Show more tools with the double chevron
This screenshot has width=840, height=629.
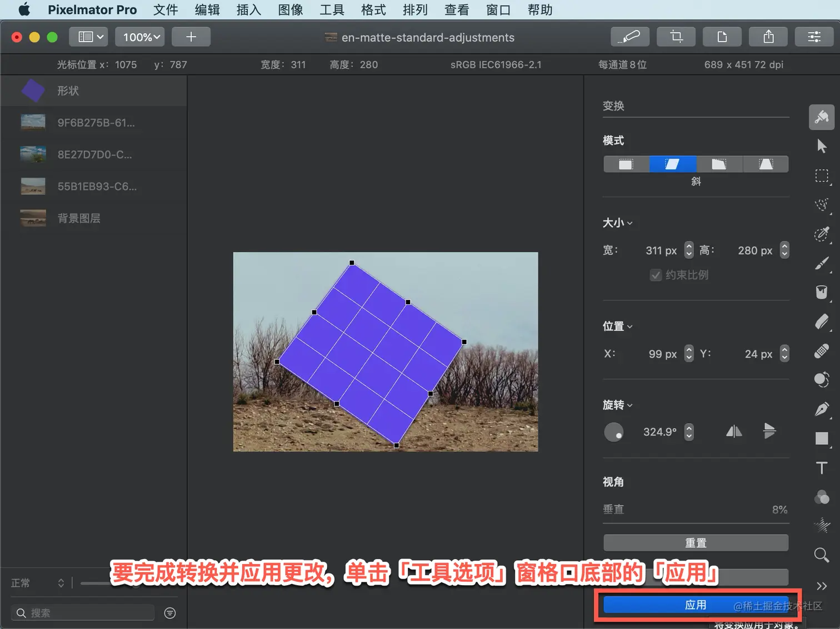tap(822, 586)
